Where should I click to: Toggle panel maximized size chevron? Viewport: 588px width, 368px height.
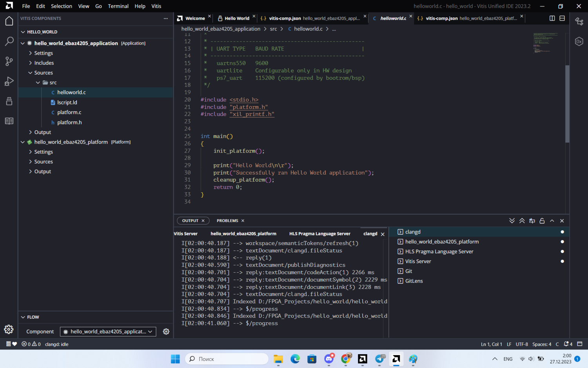(x=552, y=221)
